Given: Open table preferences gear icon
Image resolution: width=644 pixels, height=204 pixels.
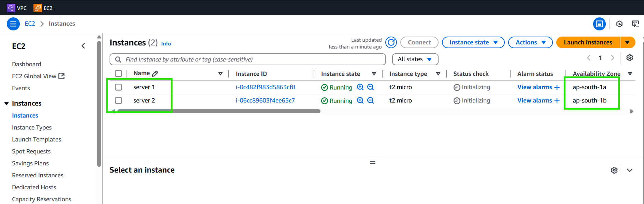Looking at the screenshot, I should pos(630,58).
